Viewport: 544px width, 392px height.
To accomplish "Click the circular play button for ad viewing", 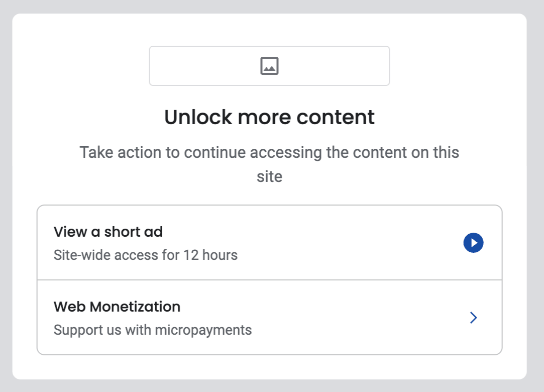I will click(473, 242).
